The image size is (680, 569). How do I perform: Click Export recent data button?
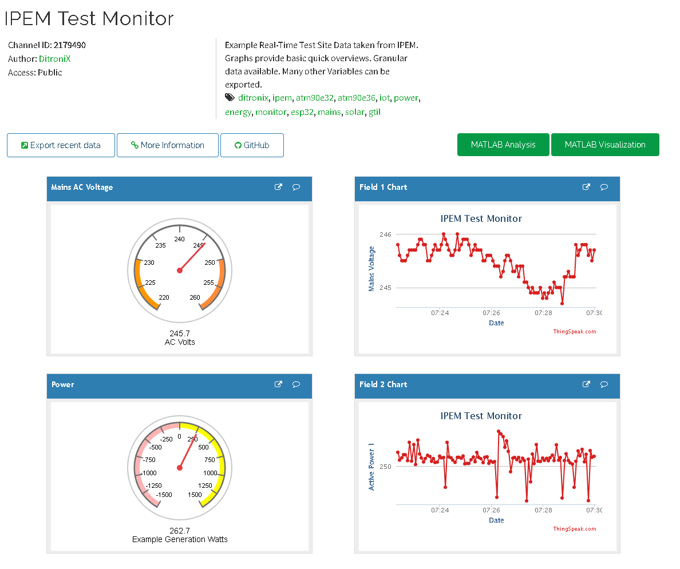click(x=61, y=145)
